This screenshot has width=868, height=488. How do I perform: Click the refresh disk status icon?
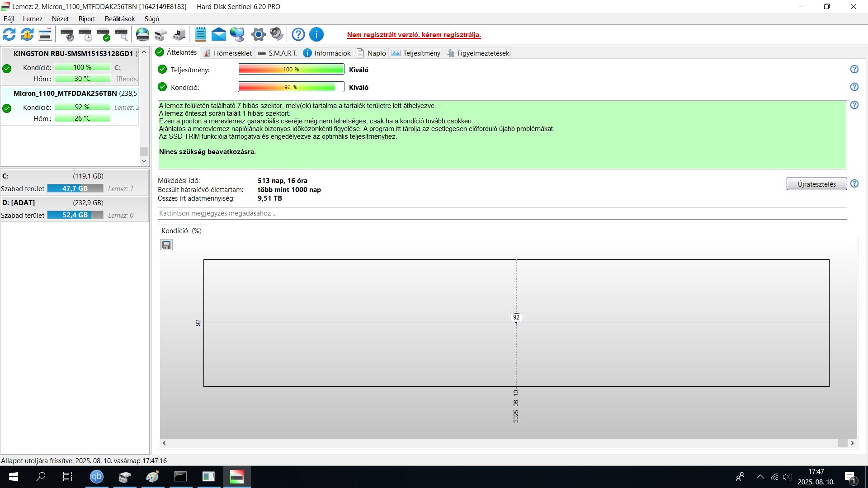9,34
